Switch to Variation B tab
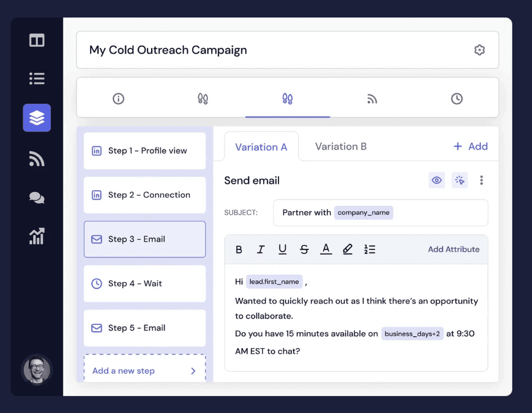Image resolution: width=532 pixels, height=413 pixels. click(340, 146)
